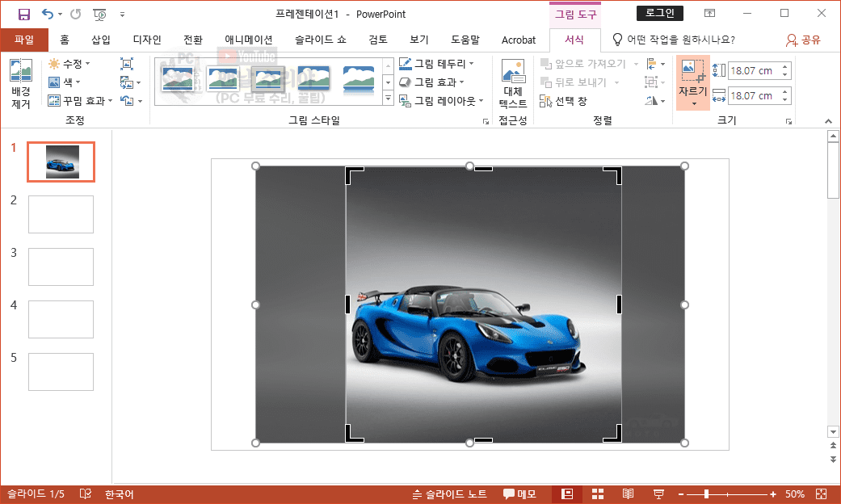The width and height of the screenshot is (841, 504).
Task: Click the Undo arrow icon
Action: click(x=48, y=14)
